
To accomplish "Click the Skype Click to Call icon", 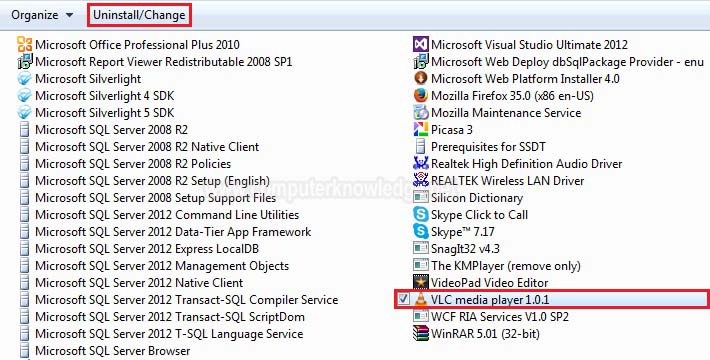I will click(421, 215).
